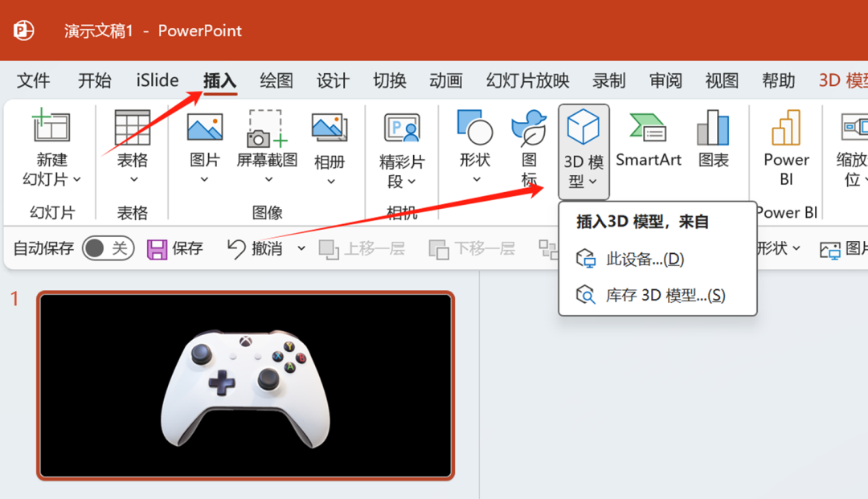Viewport: 868px width, 499px height.
Task: Click the 库存 3D 模型 search icon
Action: coord(586,295)
